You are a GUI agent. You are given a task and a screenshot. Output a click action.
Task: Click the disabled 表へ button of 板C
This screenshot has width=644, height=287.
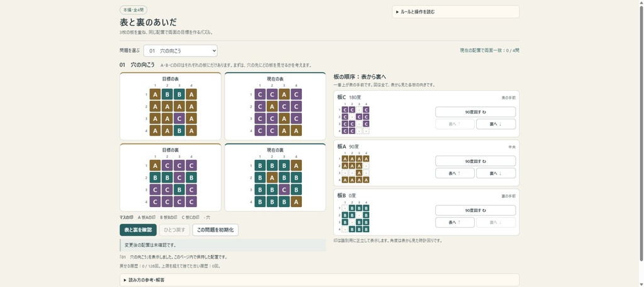point(455,124)
